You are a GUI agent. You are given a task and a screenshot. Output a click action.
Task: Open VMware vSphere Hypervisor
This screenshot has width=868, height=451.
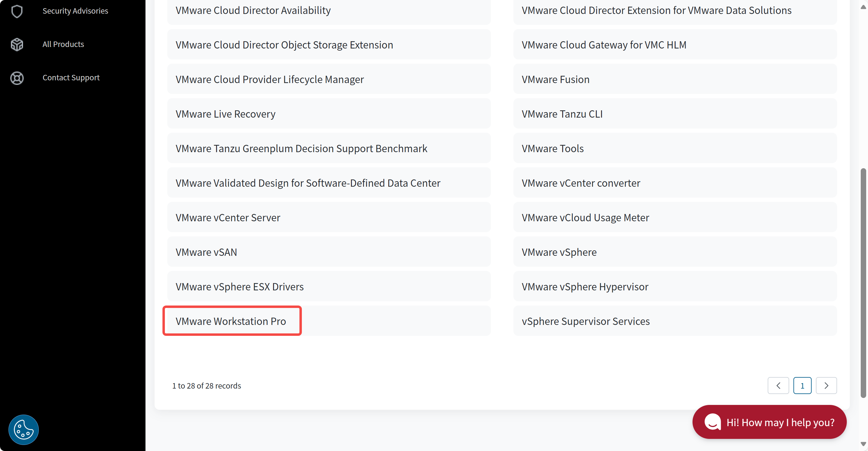(x=675, y=286)
